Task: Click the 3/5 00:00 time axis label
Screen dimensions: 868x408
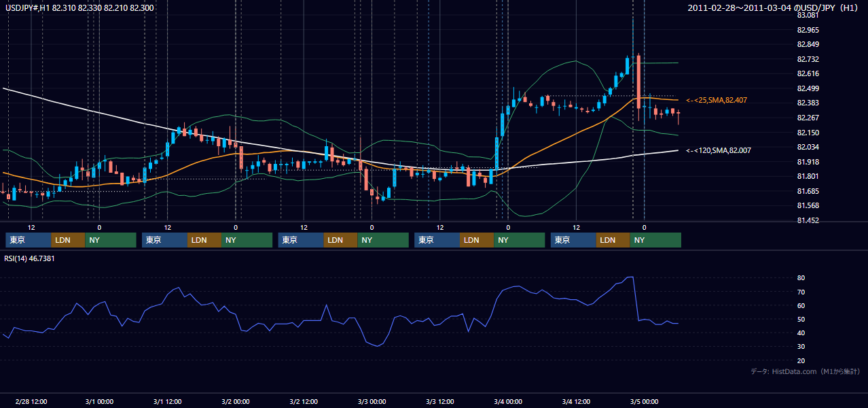Action: click(644, 401)
